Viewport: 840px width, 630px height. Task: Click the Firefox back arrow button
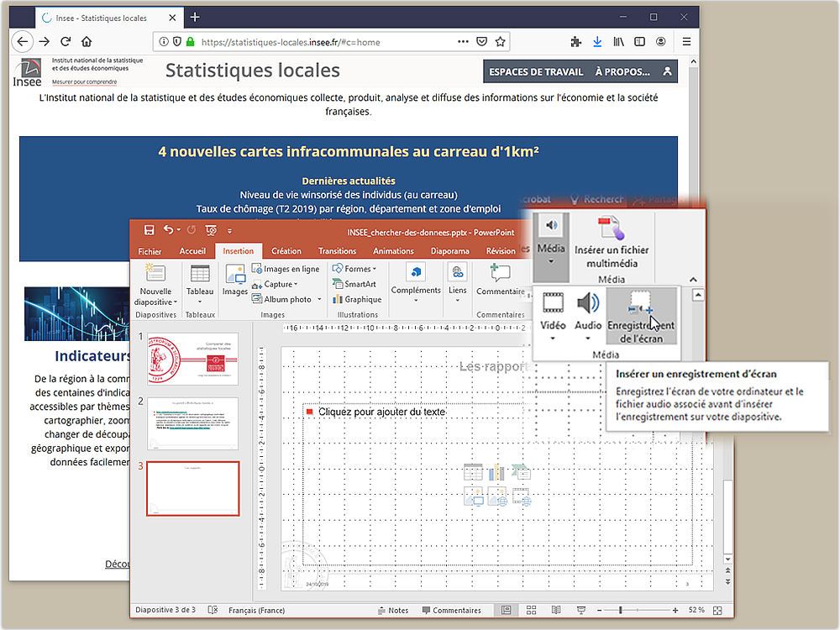23,42
